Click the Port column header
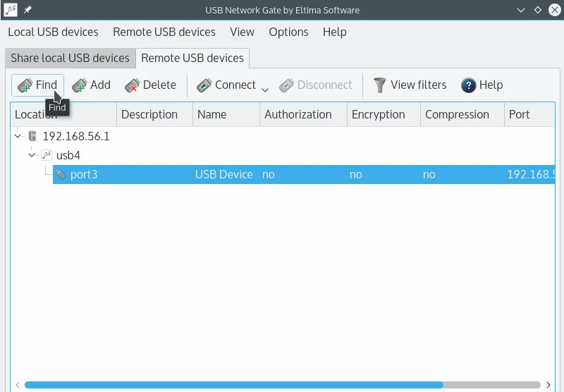Viewport: 564px width, 392px height. tap(529, 114)
